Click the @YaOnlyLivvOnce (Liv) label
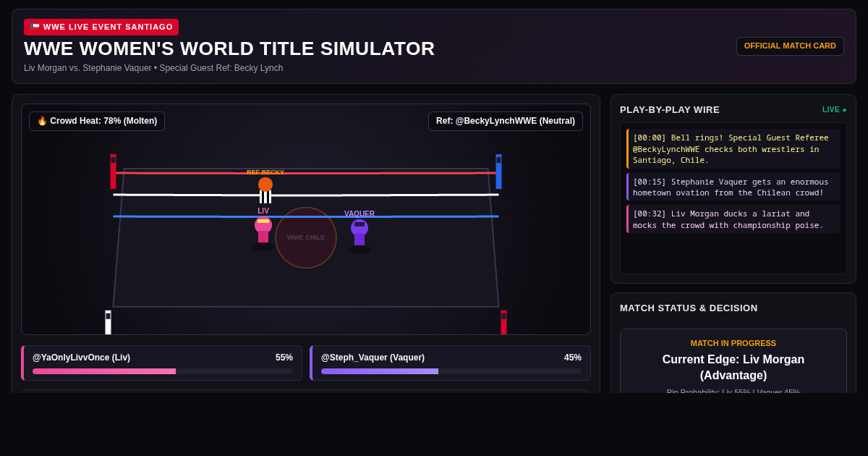 [81, 358]
